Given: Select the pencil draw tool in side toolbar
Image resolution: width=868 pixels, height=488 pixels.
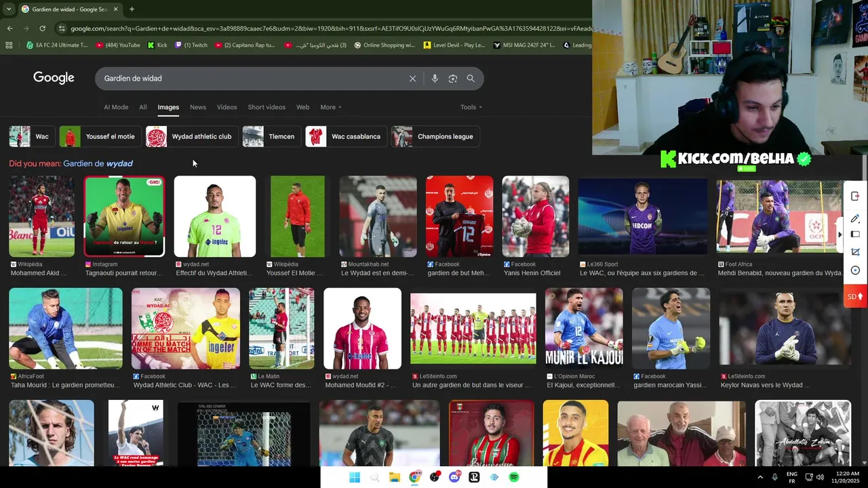Looking at the screenshot, I should point(855,218).
